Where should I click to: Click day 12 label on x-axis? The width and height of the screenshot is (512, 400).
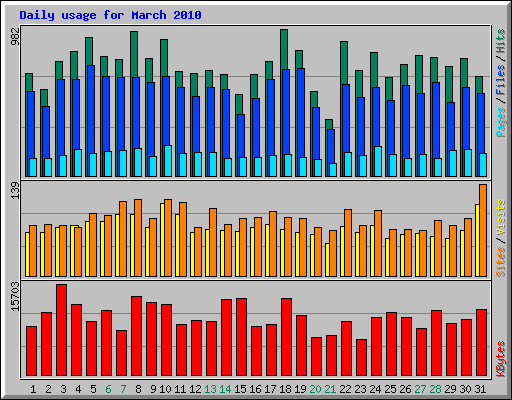[195, 389]
